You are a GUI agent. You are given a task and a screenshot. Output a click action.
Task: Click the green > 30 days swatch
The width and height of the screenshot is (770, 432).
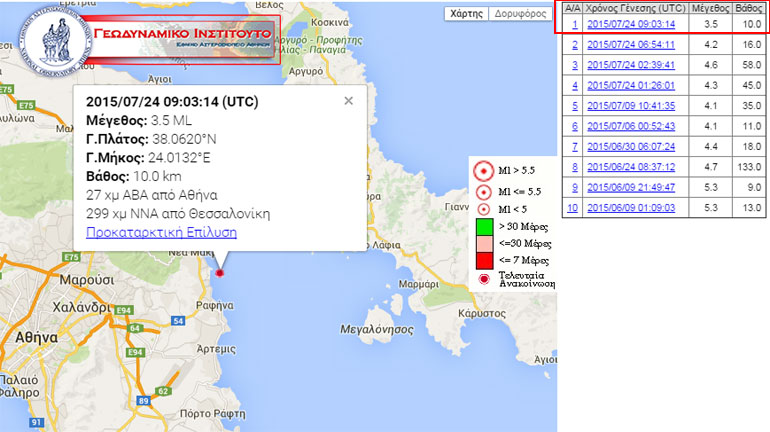[484, 229]
